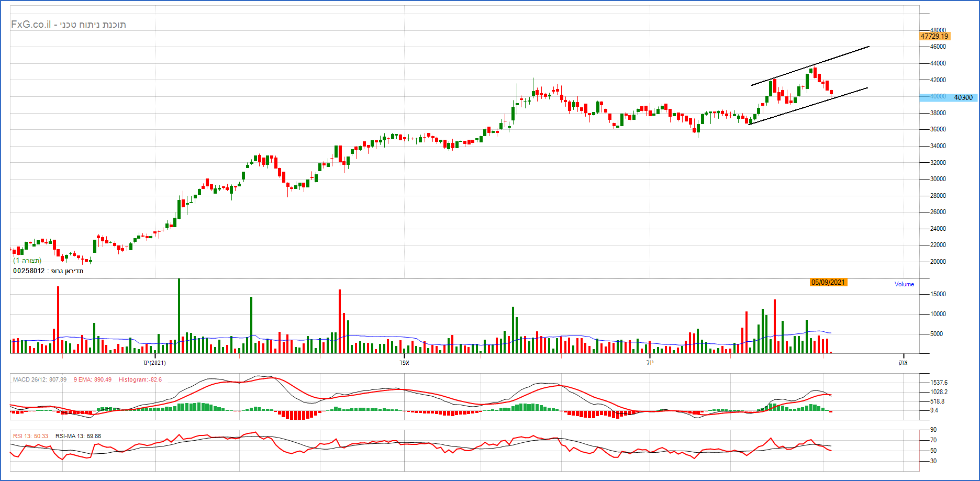Click the current price tag 40300
Image resolution: width=980 pixels, height=481 pixels.
pyautogui.click(x=962, y=97)
